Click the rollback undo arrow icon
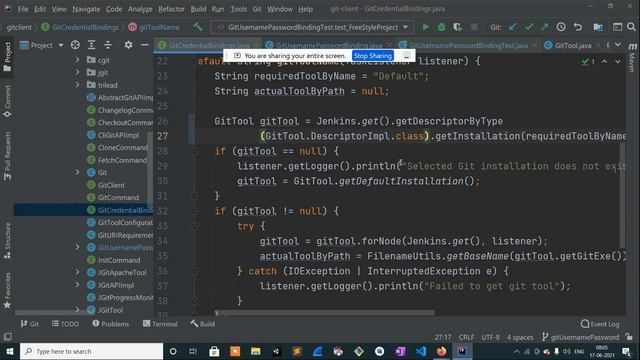The height and width of the screenshot is (360, 640). [x=578, y=27]
